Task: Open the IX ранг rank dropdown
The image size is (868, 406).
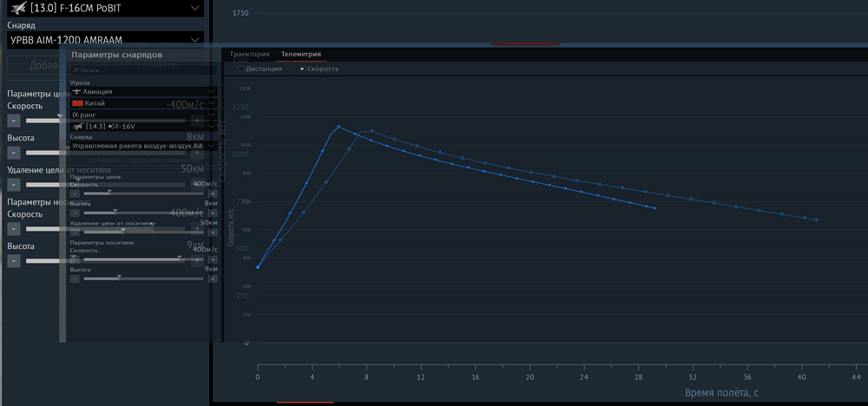Action: click(x=143, y=115)
